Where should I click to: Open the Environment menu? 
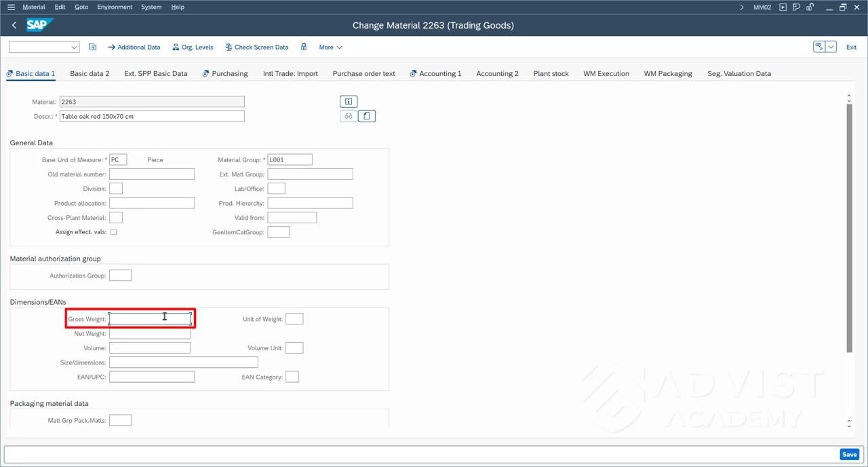[x=115, y=7]
